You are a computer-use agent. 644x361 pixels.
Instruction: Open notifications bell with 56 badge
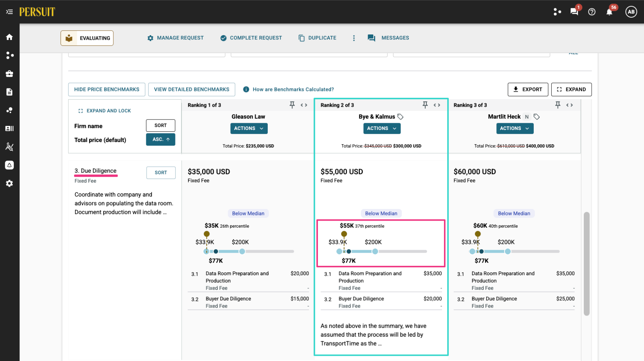(x=609, y=12)
